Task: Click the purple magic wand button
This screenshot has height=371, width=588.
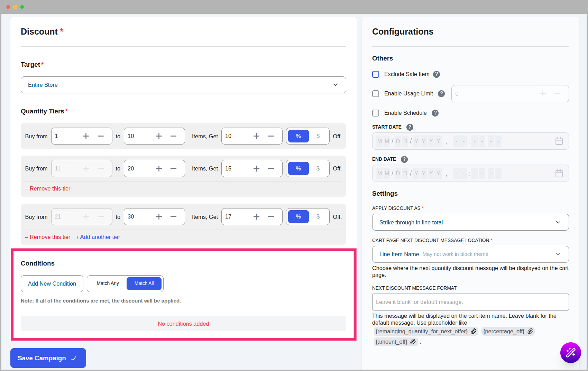Action: (571, 353)
